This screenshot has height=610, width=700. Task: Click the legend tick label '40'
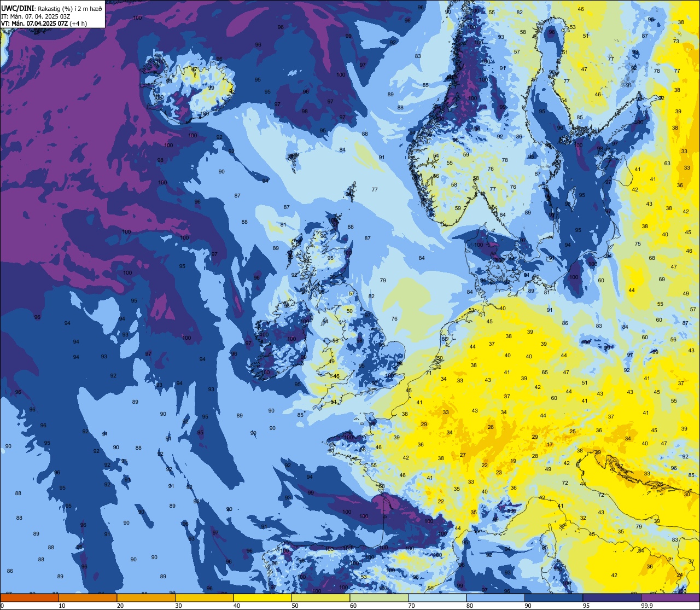237,606
